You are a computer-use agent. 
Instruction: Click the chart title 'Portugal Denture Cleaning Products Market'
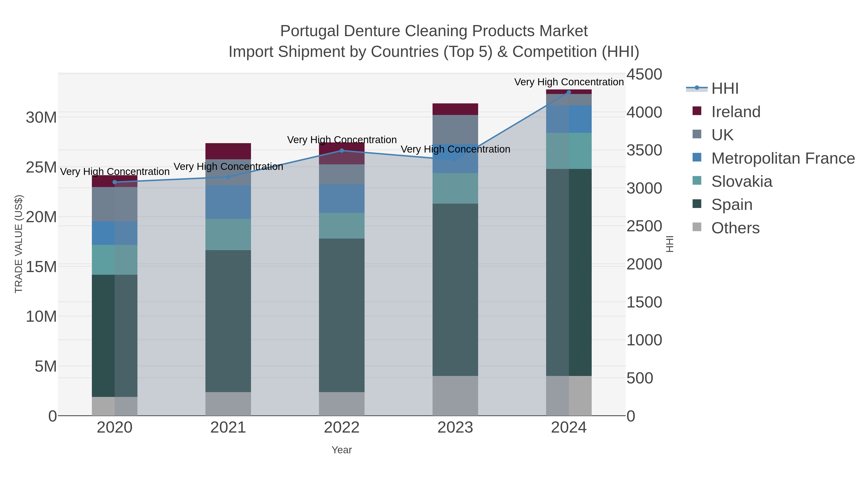click(434, 31)
